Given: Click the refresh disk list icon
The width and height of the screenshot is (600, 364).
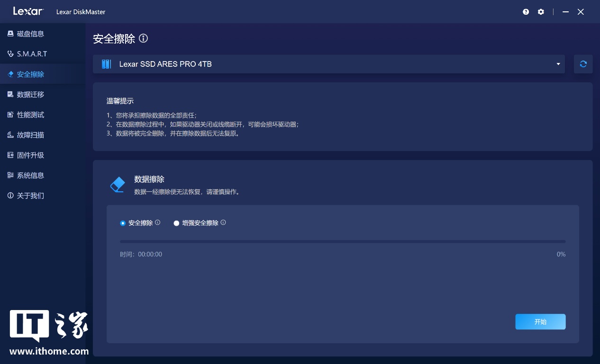Looking at the screenshot, I should [583, 64].
